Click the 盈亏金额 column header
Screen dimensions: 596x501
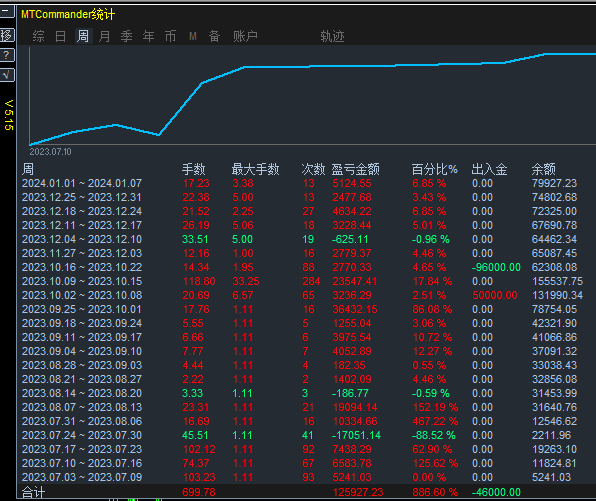click(x=355, y=169)
